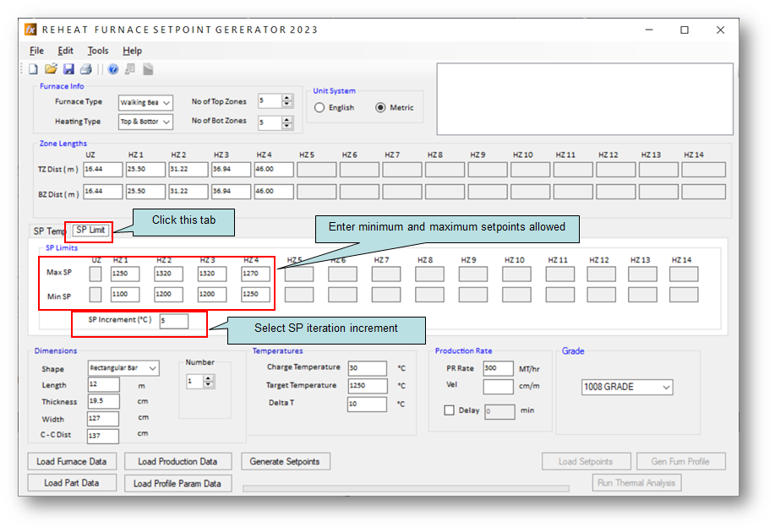Open a file with the folder icon
The width and height of the screenshot is (775, 532).
pyautogui.click(x=51, y=69)
